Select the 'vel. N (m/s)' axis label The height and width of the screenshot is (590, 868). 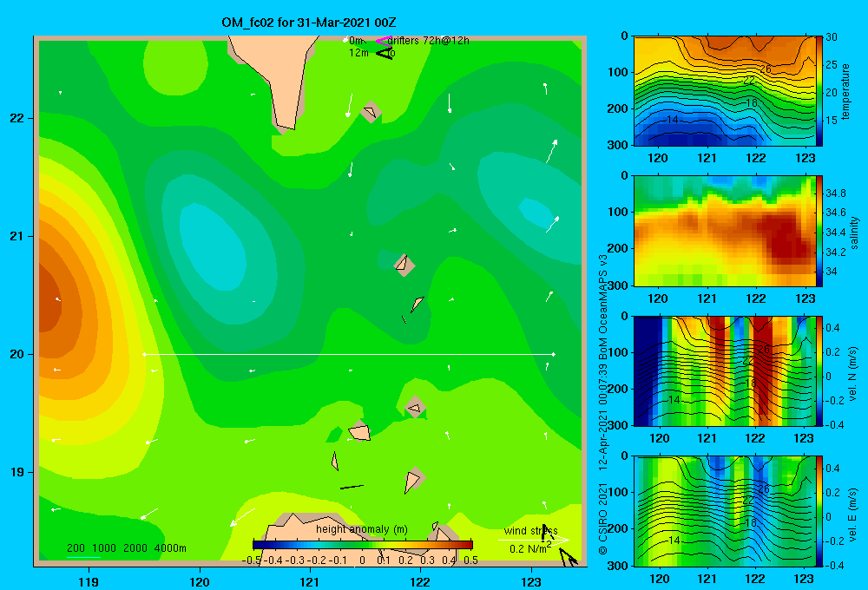852,374
